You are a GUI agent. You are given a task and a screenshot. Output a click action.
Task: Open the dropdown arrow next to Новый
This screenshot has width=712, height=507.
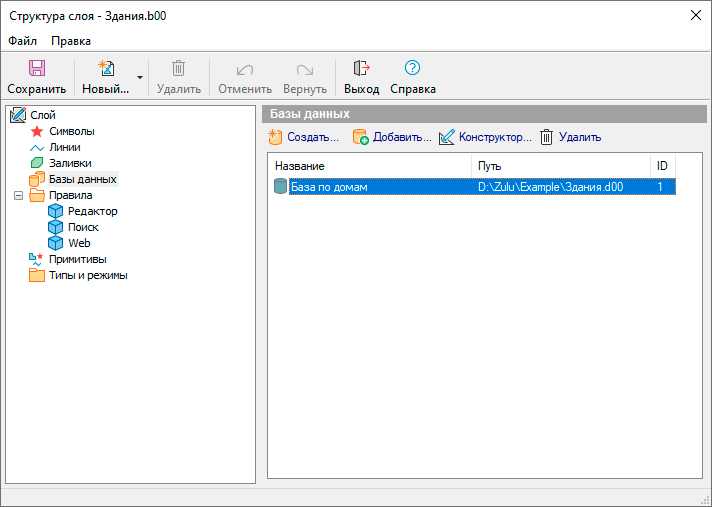click(x=140, y=77)
